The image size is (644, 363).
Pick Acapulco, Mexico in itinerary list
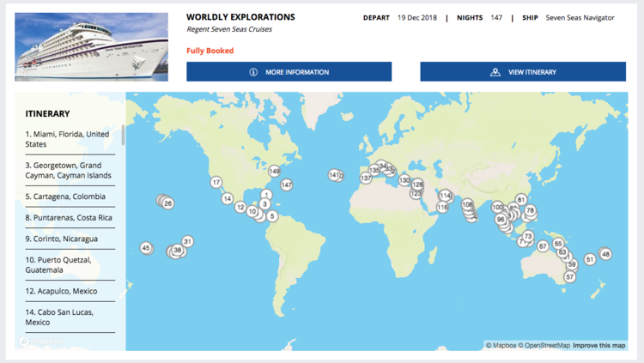70,291
